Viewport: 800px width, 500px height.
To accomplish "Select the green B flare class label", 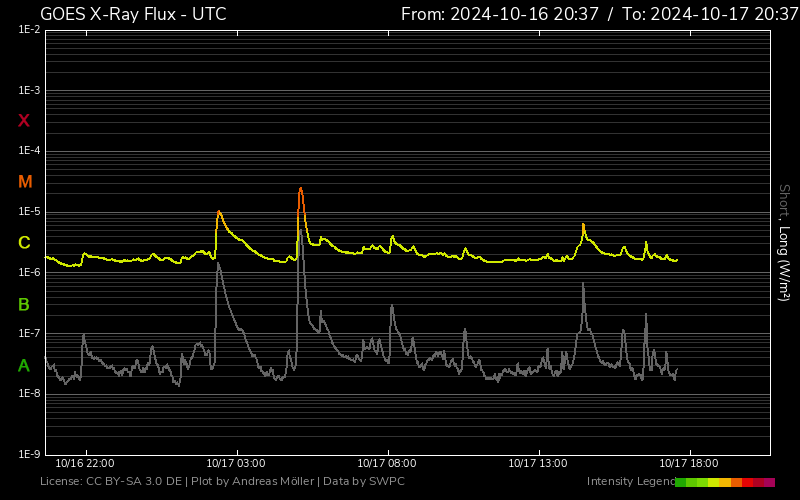I will point(24,304).
